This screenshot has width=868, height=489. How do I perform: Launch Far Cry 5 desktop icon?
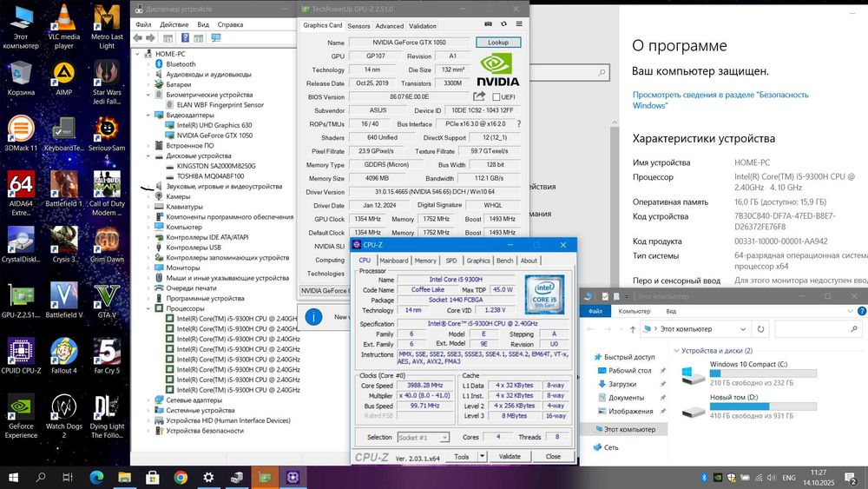[107, 355]
